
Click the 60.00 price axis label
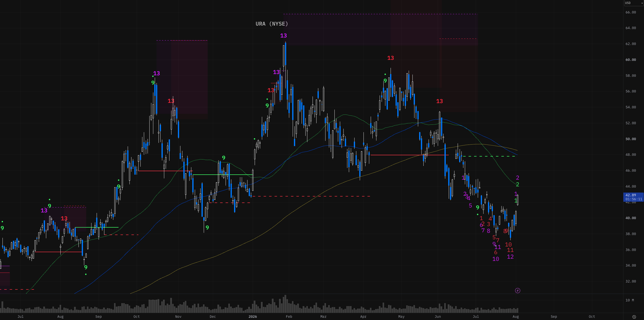631,60
